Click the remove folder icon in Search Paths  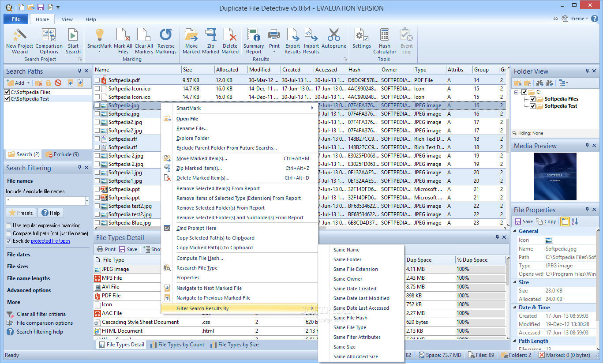[39, 83]
